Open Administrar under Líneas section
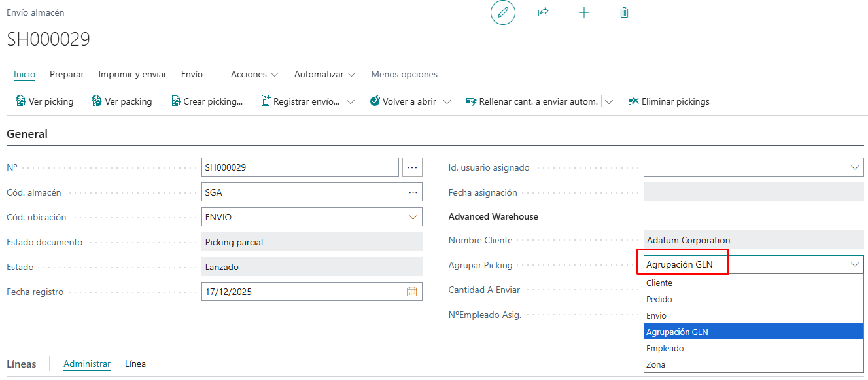 [87, 364]
